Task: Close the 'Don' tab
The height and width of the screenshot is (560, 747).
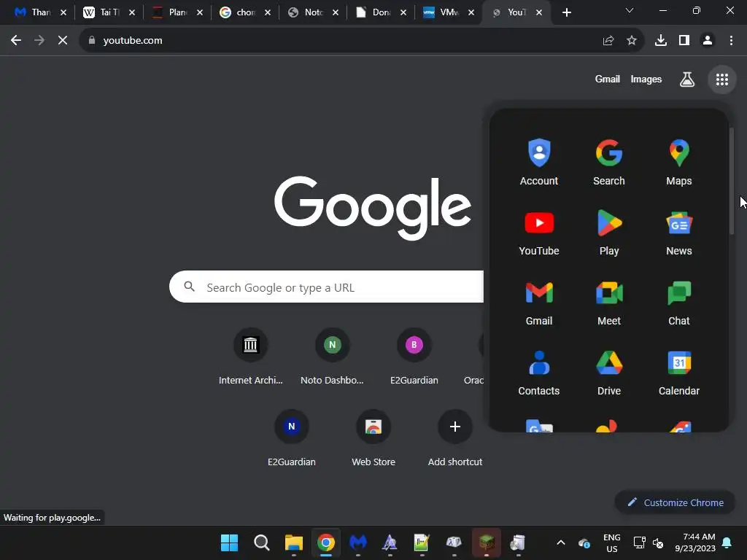Action: pyautogui.click(x=403, y=12)
